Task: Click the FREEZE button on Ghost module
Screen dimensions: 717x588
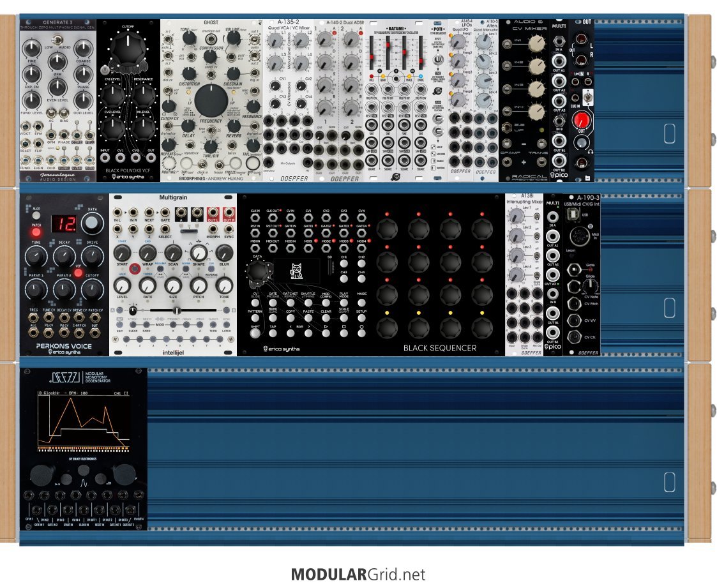Action: tap(235, 163)
